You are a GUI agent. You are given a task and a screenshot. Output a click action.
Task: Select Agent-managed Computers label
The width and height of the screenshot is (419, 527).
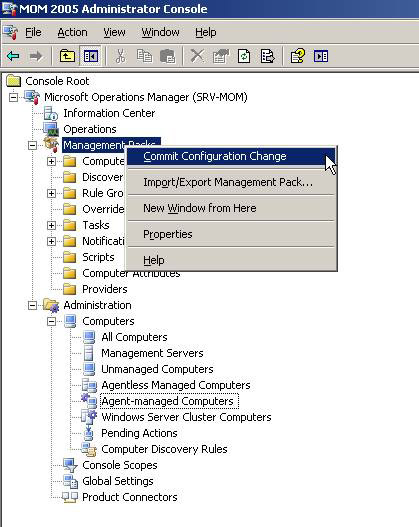[169, 401]
